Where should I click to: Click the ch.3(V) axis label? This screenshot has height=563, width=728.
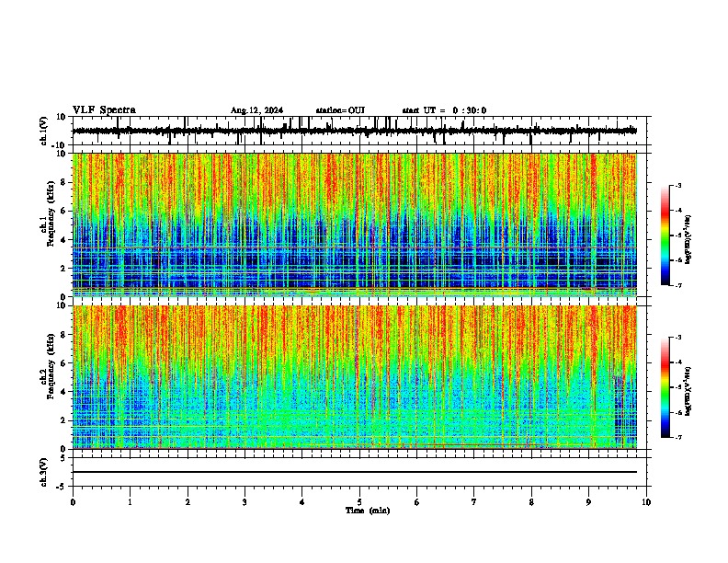pos(44,472)
